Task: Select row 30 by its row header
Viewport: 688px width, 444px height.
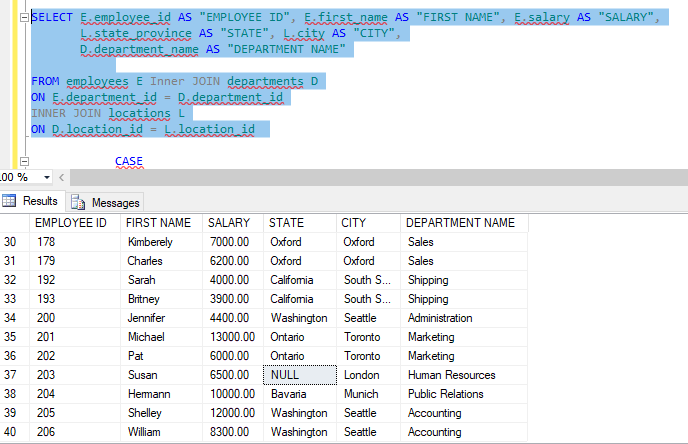Action: [x=14, y=242]
